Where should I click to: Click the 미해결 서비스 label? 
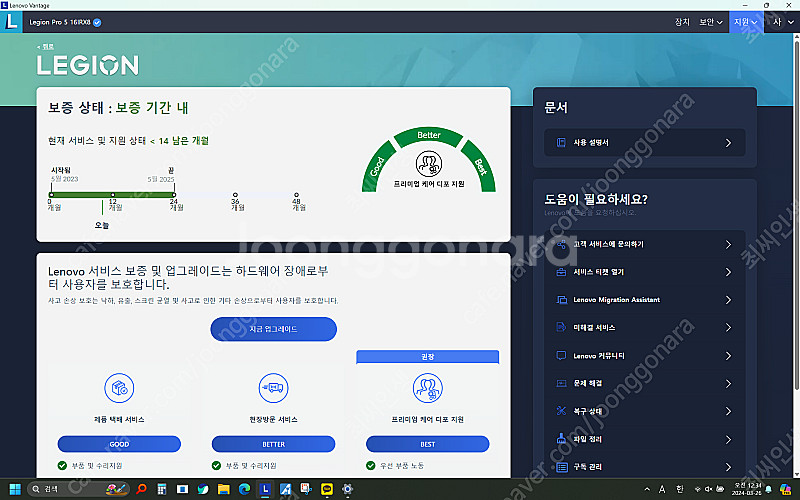594,328
